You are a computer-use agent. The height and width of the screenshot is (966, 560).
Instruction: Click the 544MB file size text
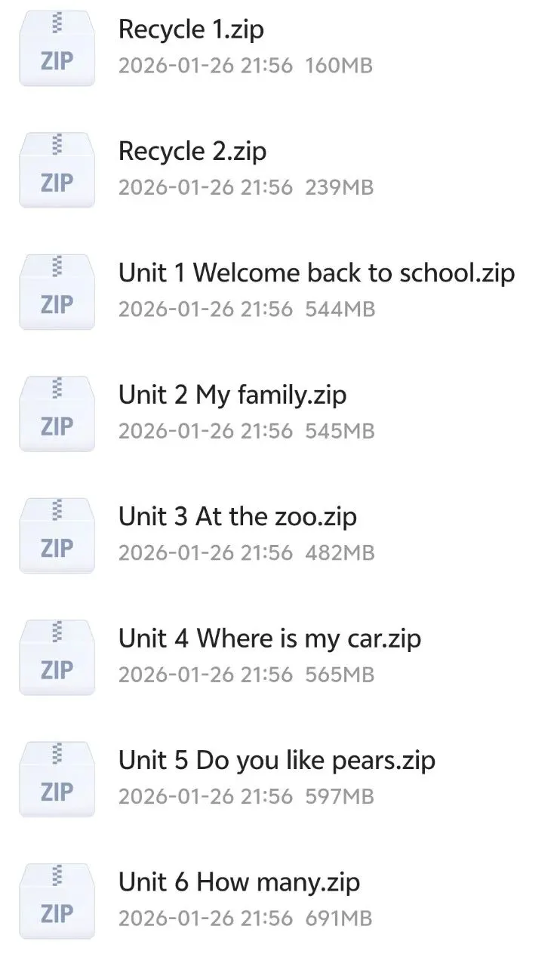[x=340, y=309]
